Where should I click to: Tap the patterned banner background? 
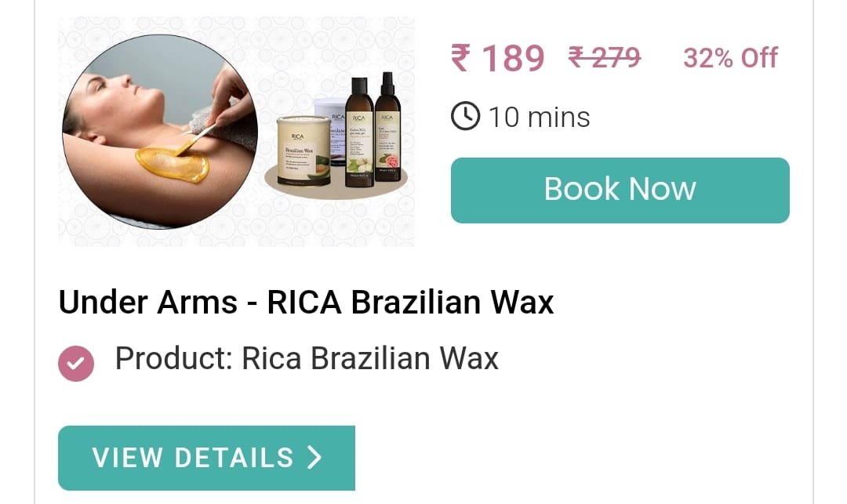[x=236, y=132]
